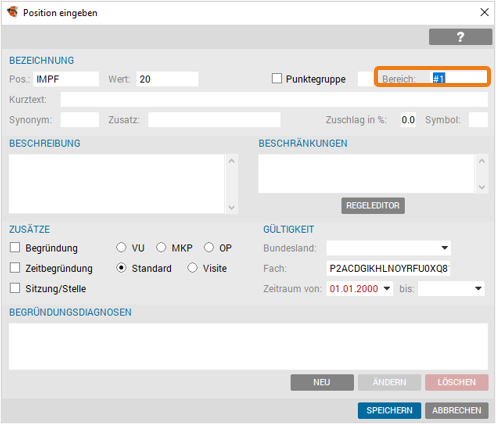Viewport: 496px width, 424px height.
Task: Check the Begründung checkbox
Action: pos(15,248)
